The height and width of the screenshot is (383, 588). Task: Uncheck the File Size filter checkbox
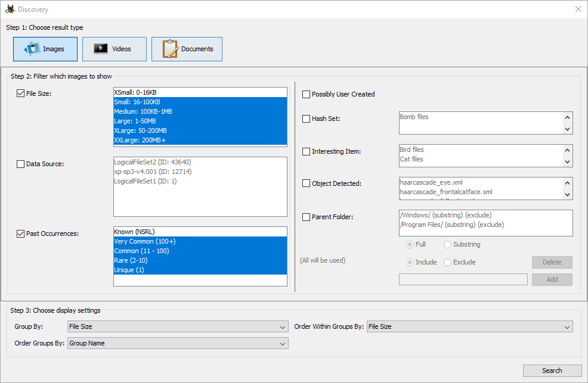click(21, 94)
